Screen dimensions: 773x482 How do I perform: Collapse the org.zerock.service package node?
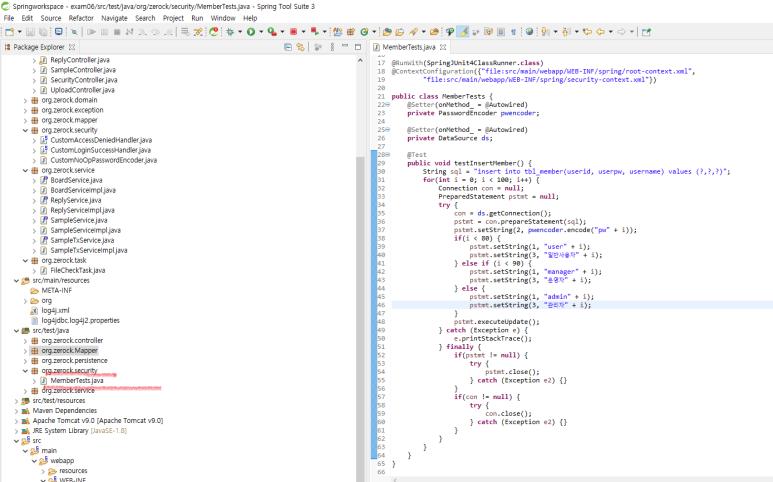click(x=25, y=170)
